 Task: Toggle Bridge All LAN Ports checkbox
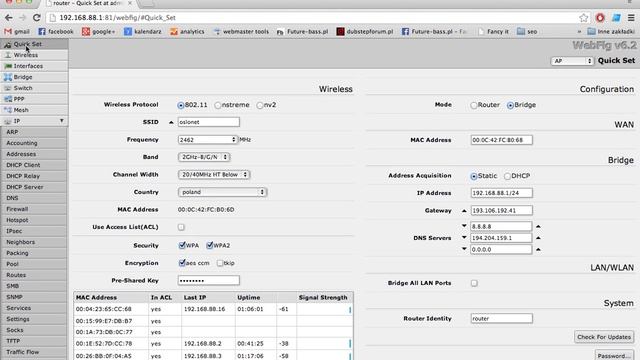pos(474,283)
